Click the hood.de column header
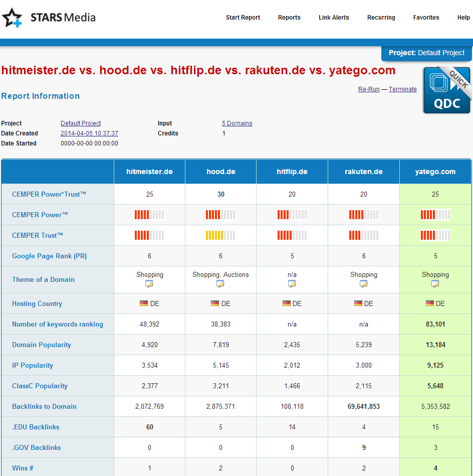The height and width of the screenshot is (476, 473). (x=221, y=172)
